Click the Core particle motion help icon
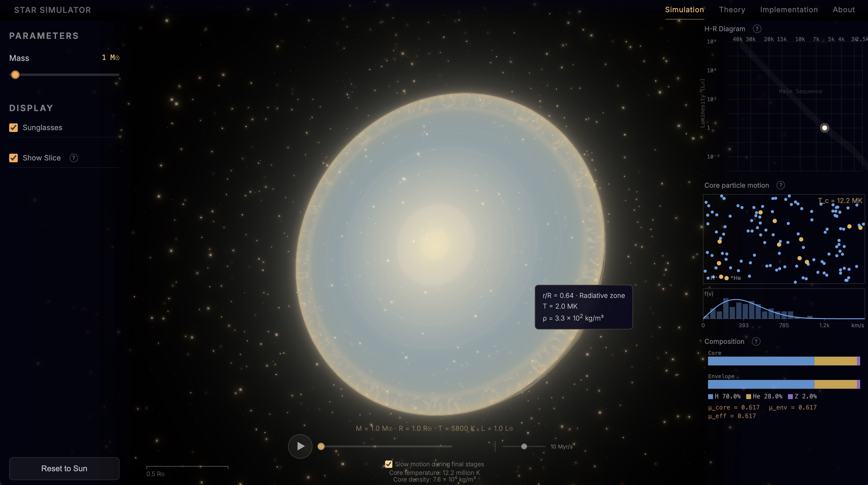This screenshot has width=868, height=485. 781,185
